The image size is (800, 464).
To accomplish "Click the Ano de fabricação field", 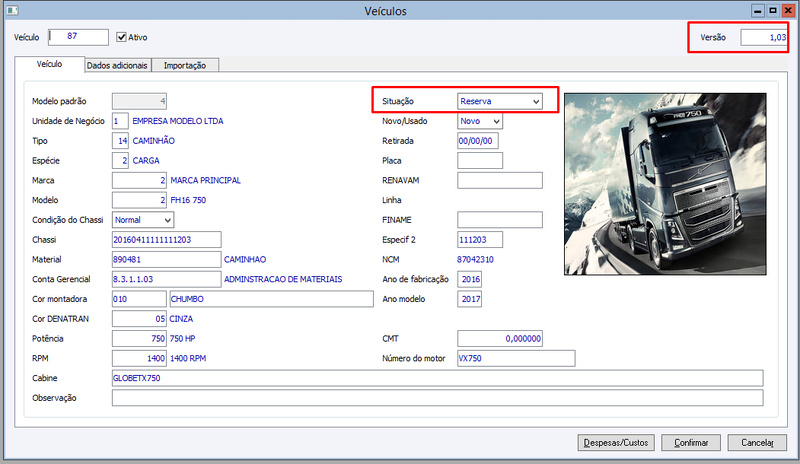I will point(469,279).
